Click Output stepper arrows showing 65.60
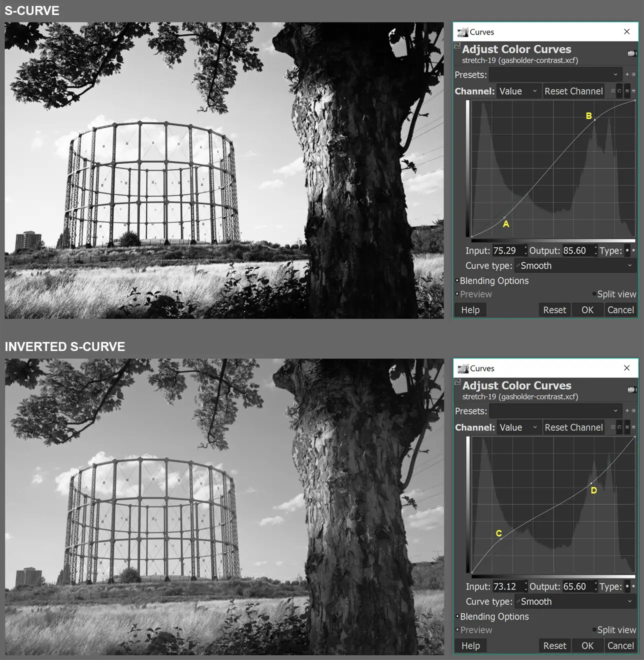Screen dimensions: 644x660 595,586
